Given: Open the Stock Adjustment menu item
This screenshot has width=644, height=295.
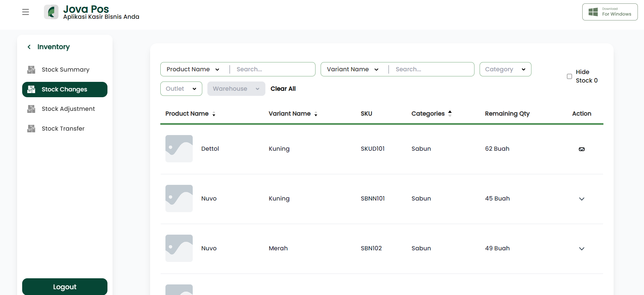Looking at the screenshot, I should [x=65, y=109].
